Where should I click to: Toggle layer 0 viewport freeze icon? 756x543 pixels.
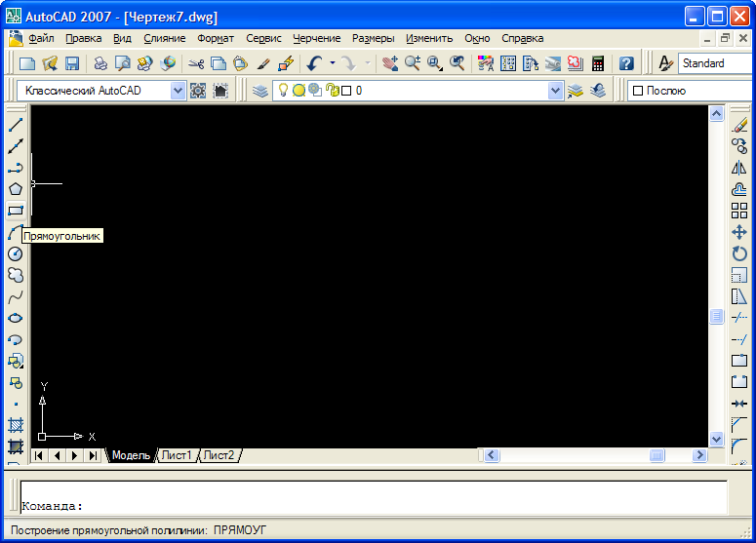coord(315,90)
